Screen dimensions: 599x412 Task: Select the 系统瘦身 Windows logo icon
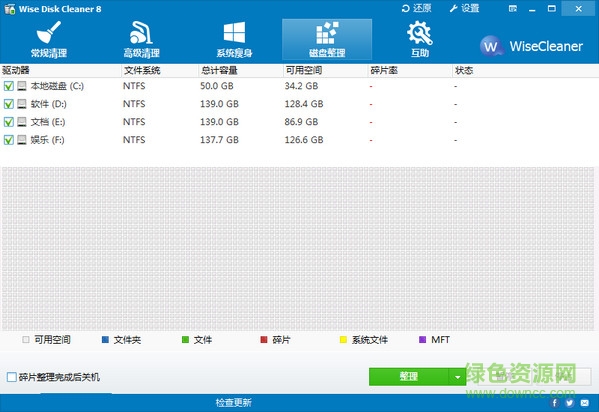coord(234,32)
